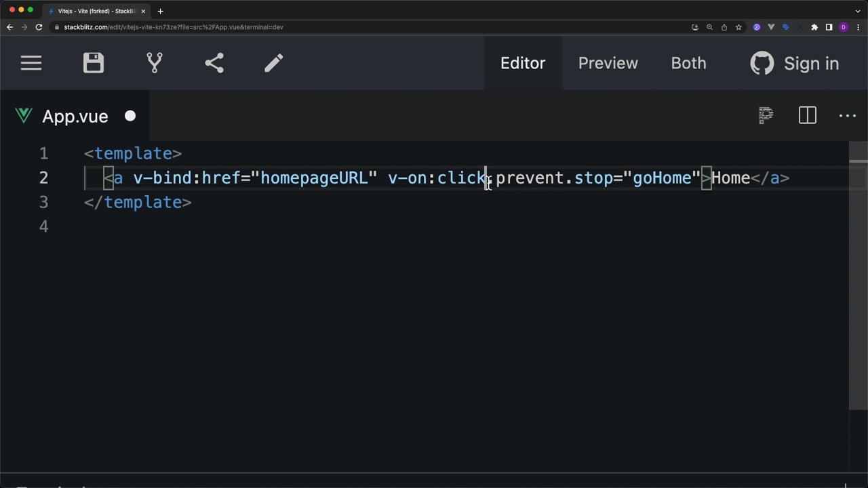
Task: Click the site lock icon in address bar
Action: 57,27
